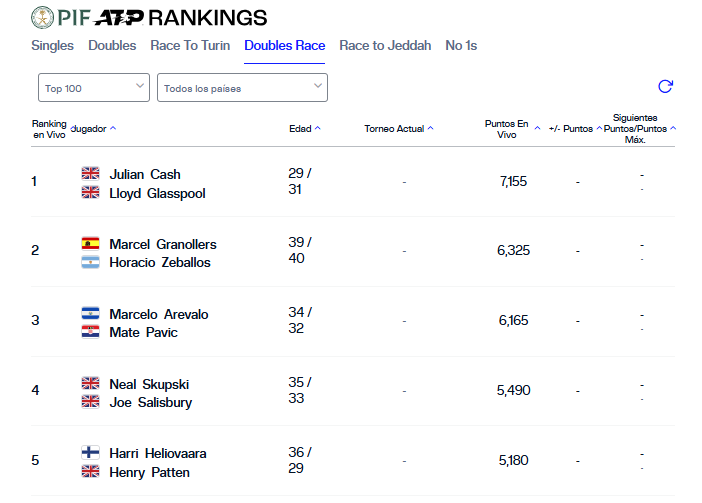Click Julian Cash's British flag icon
Viewport: 702px width, 503px height.
click(90, 173)
